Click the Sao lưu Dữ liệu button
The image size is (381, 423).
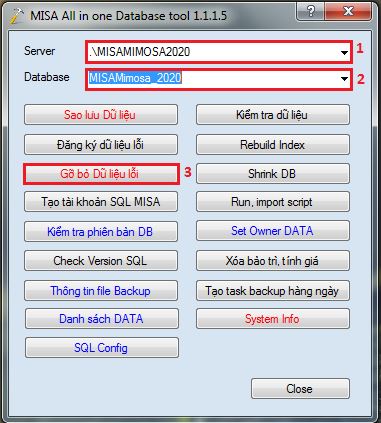click(x=101, y=115)
